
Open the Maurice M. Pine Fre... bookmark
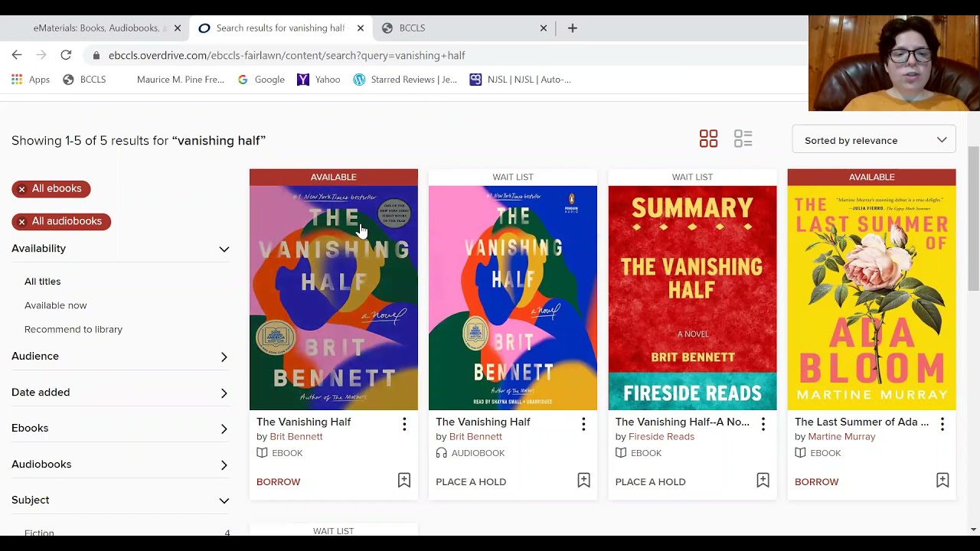pos(181,80)
